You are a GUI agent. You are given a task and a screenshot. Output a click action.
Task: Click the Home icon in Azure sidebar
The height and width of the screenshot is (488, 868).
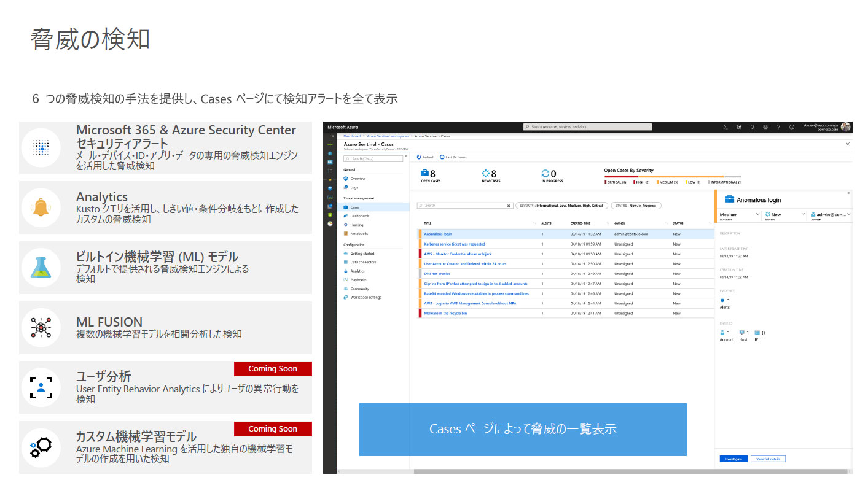330,153
